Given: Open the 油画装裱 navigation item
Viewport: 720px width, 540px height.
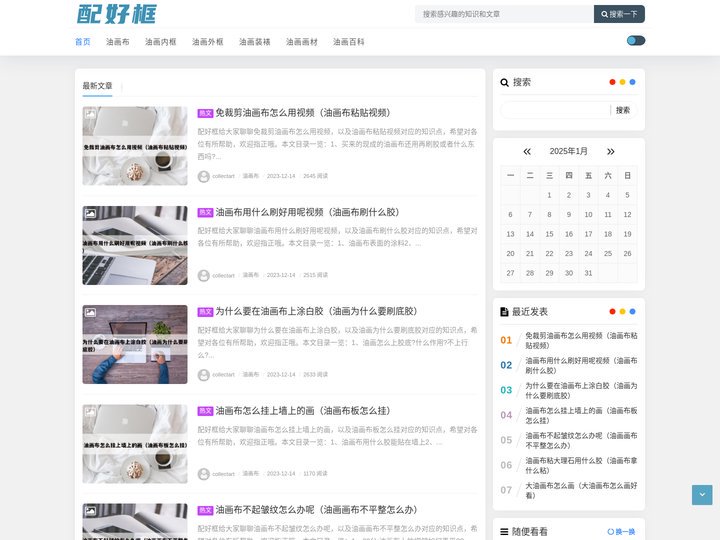Looking at the screenshot, I should point(255,42).
